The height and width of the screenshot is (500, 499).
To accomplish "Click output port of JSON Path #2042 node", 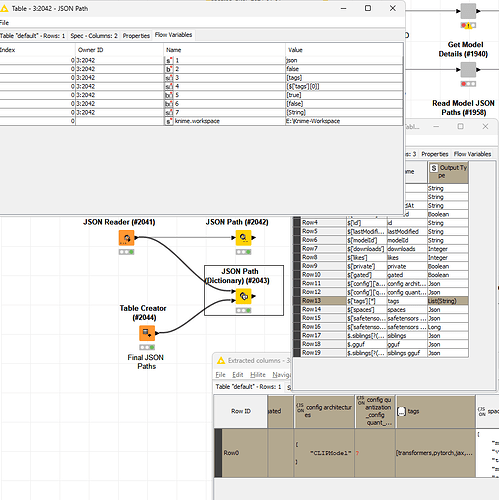I will (x=254, y=238).
